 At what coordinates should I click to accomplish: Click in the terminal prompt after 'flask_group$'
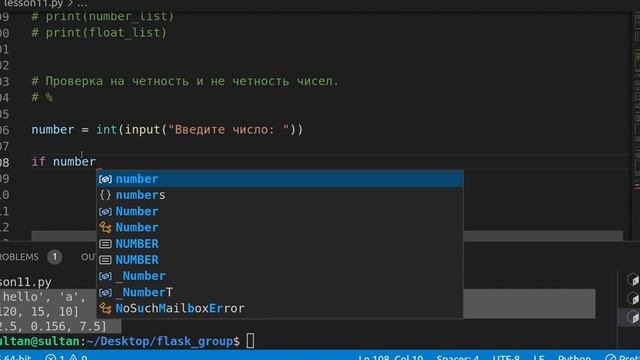(250, 341)
